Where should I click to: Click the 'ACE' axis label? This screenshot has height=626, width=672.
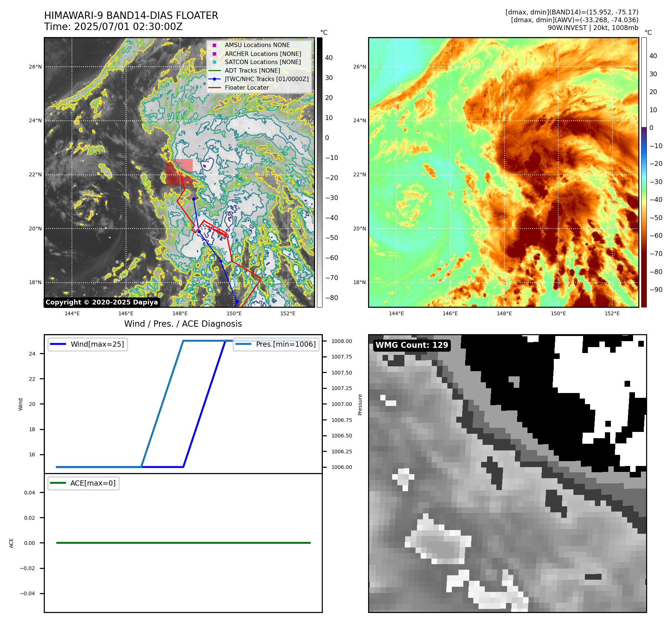pos(11,543)
